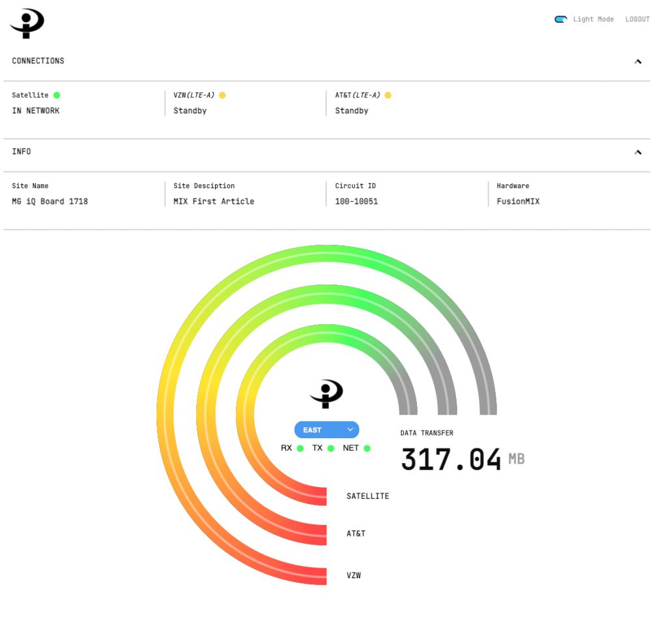Click the Circuit ID field label
667x644 pixels.
(355, 186)
